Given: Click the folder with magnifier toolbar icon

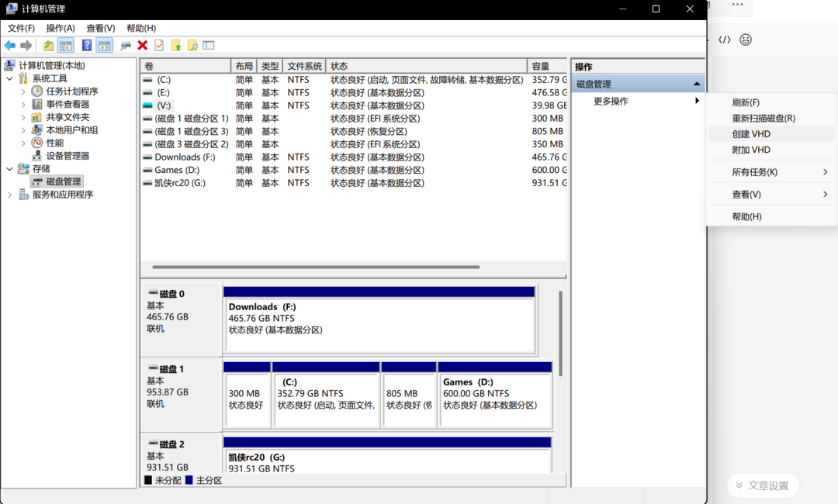Looking at the screenshot, I should [192, 46].
